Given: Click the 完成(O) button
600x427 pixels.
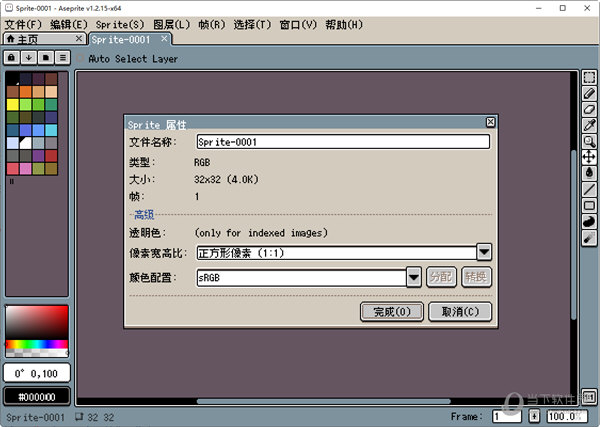Looking at the screenshot, I should pos(392,312).
